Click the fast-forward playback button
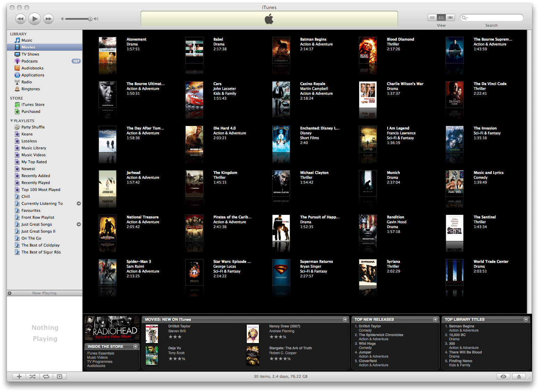The height and width of the screenshot is (392, 539). (48, 19)
